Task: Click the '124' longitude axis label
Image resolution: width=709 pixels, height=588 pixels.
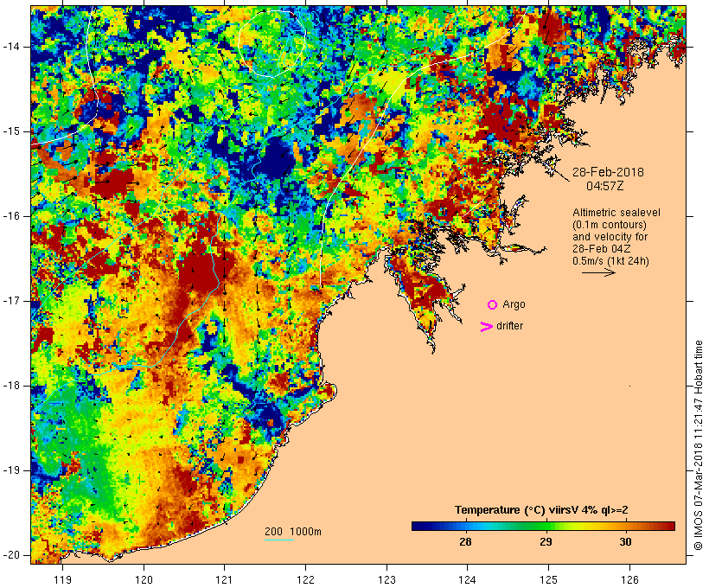Action: [x=467, y=580]
